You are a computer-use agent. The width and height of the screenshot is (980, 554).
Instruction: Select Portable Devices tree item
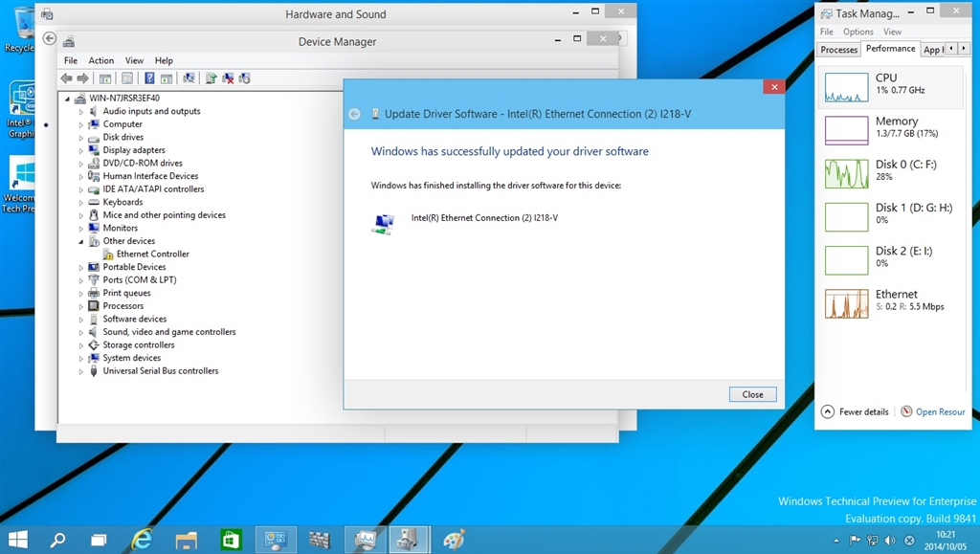134,267
